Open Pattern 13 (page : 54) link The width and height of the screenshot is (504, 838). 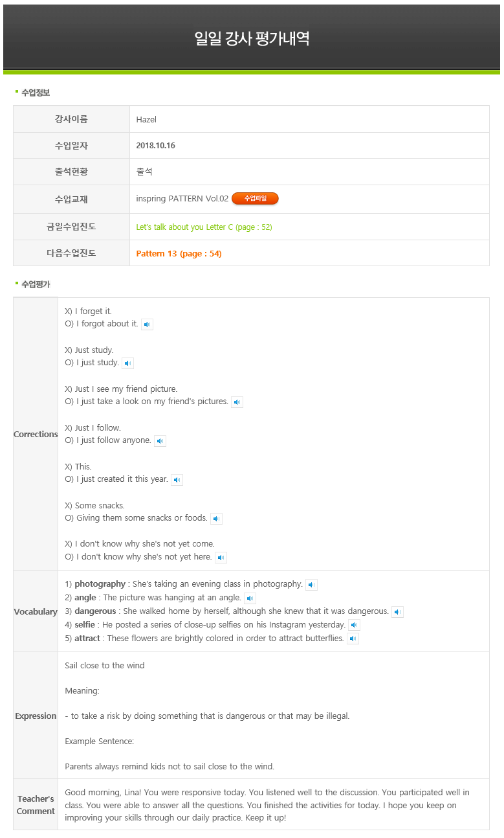(179, 254)
